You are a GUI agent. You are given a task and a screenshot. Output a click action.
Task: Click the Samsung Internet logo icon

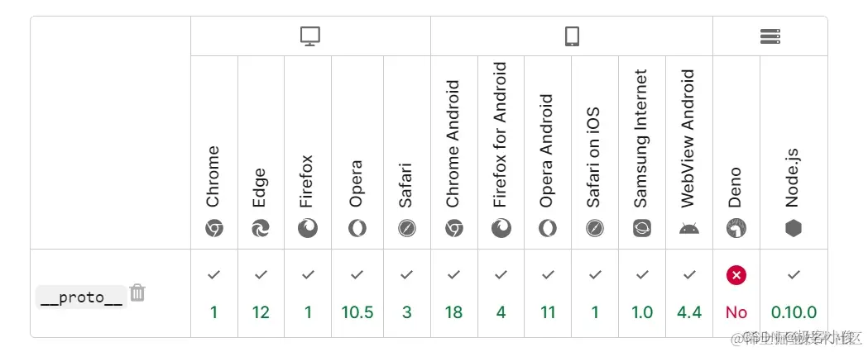(x=642, y=228)
